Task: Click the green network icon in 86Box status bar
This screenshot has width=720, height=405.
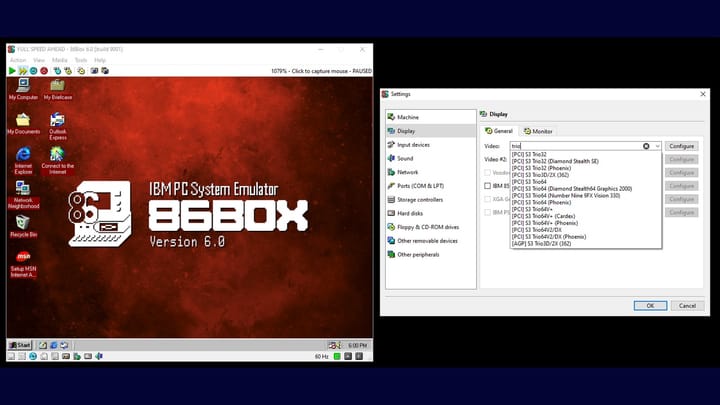Action: pyautogui.click(x=77, y=356)
